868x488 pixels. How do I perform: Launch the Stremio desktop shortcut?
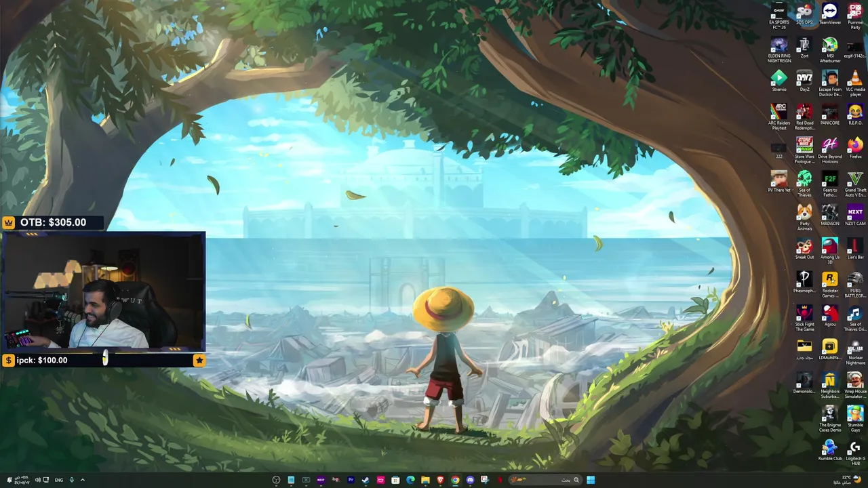coord(779,81)
